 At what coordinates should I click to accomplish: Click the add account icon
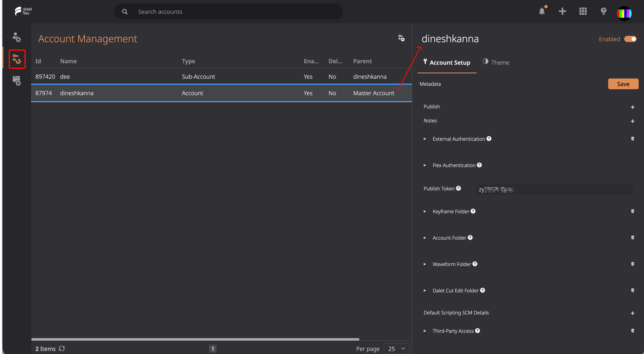pos(401,38)
